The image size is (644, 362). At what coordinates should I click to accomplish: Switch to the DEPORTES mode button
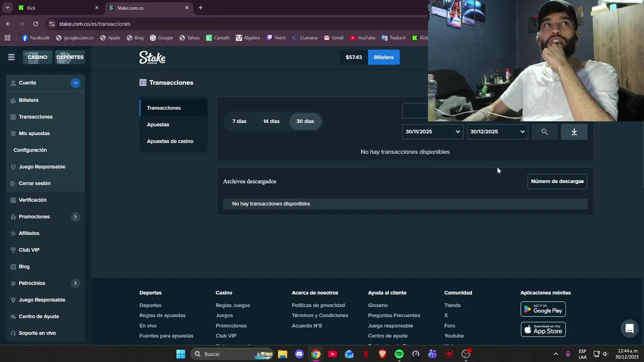coord(70,57)
